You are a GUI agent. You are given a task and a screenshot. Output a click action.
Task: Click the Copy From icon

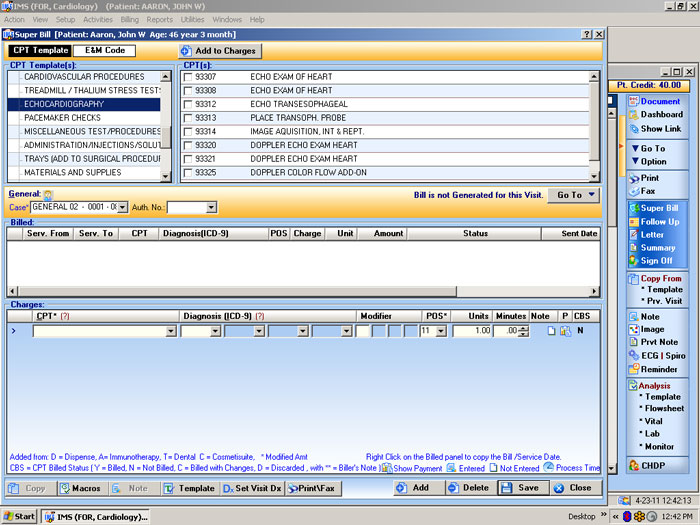633,279
